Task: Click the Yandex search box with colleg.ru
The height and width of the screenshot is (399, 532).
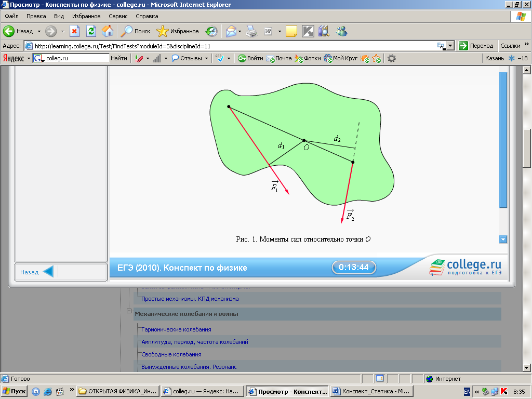Action: click(71, 58)
